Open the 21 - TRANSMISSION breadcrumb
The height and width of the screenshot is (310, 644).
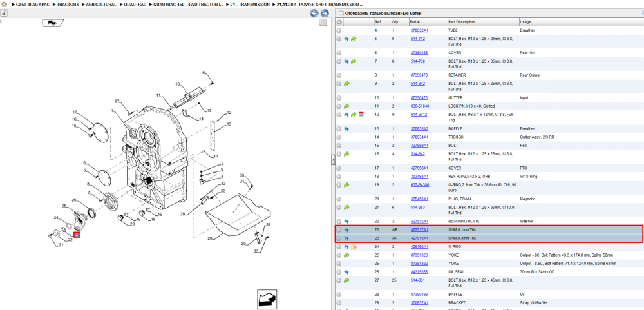250,4
